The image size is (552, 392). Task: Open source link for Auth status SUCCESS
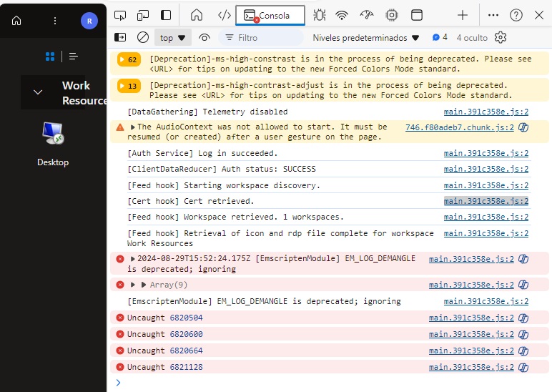coord(486,169)
